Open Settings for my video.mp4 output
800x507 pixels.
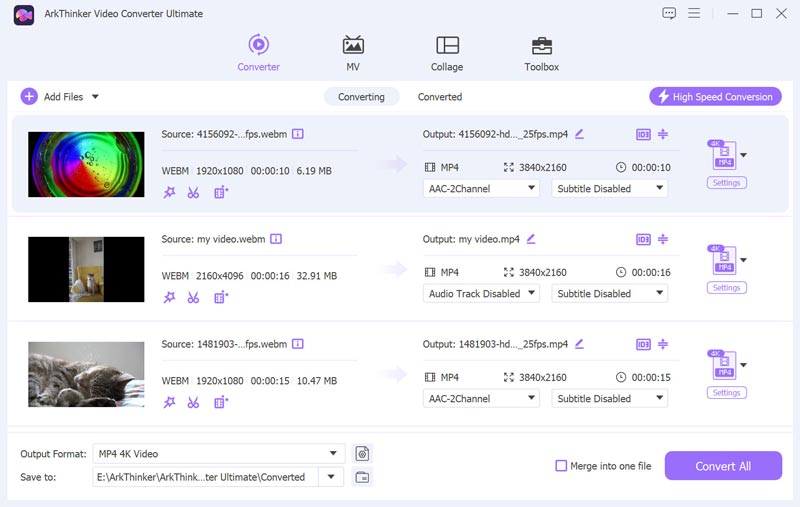click(727, 288)
